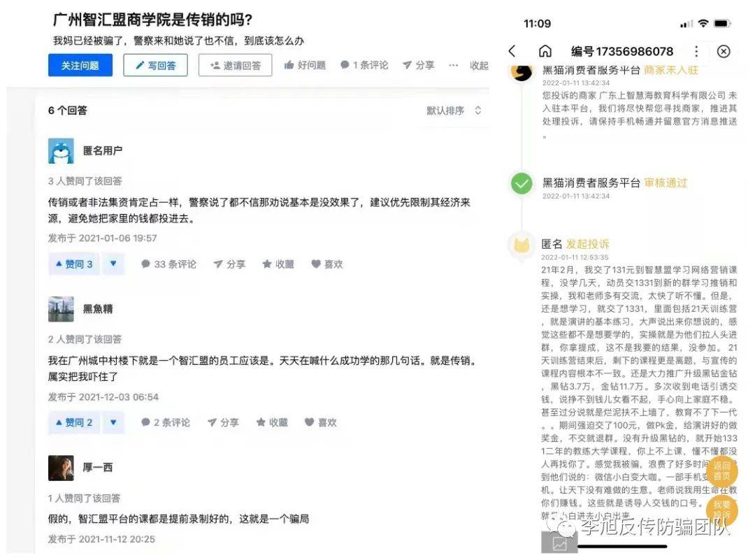755x560 pixels.
Task: Tap the back arrow in phone header
Action: pyautogui.click(x=512, y=51)
